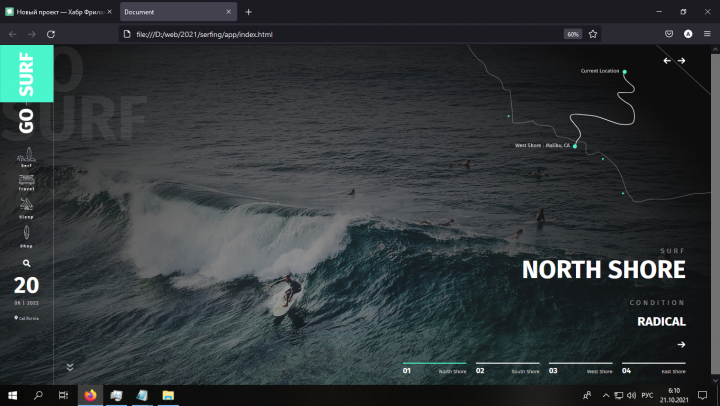
Task: Click the double-chevron scroll-down icon
Action: coord(70,367)
